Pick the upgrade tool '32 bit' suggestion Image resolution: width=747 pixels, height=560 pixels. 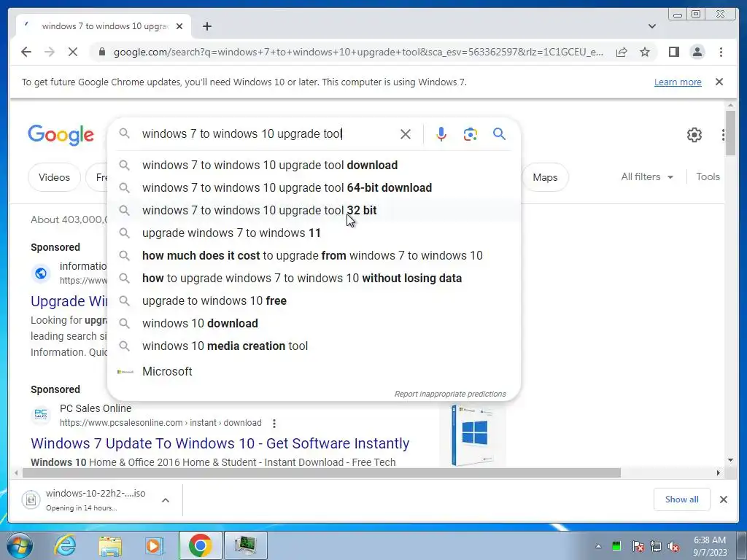[x=314, y=210]
